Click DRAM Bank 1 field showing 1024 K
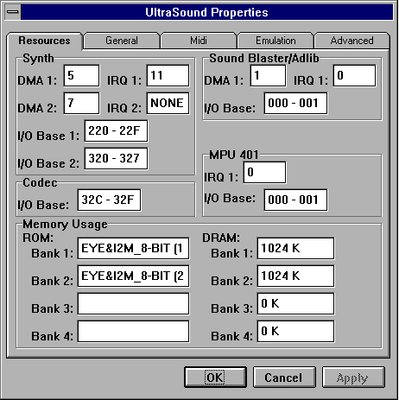The height and width of the screenshot is (400, 399). (295, 248)
